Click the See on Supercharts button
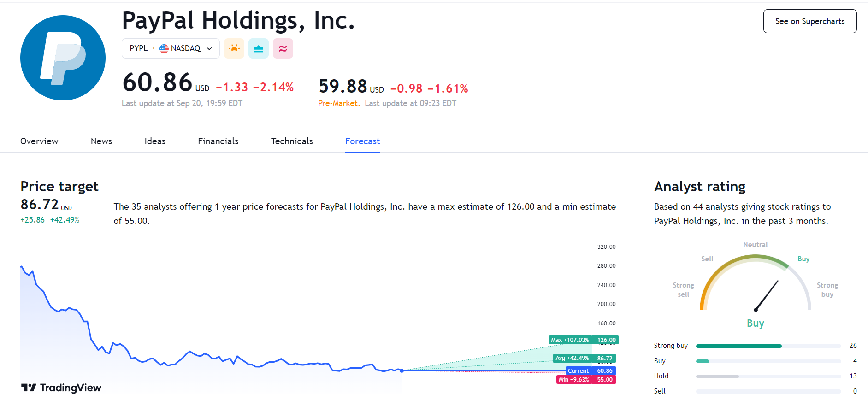The image size is (868, 394). coord(810,21)
